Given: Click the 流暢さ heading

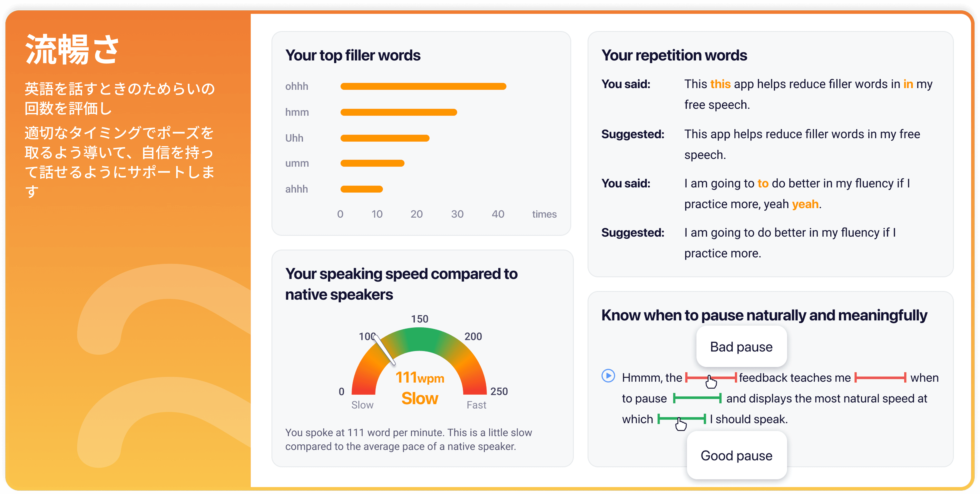Looking at the screenshot, I should (72, 49).
